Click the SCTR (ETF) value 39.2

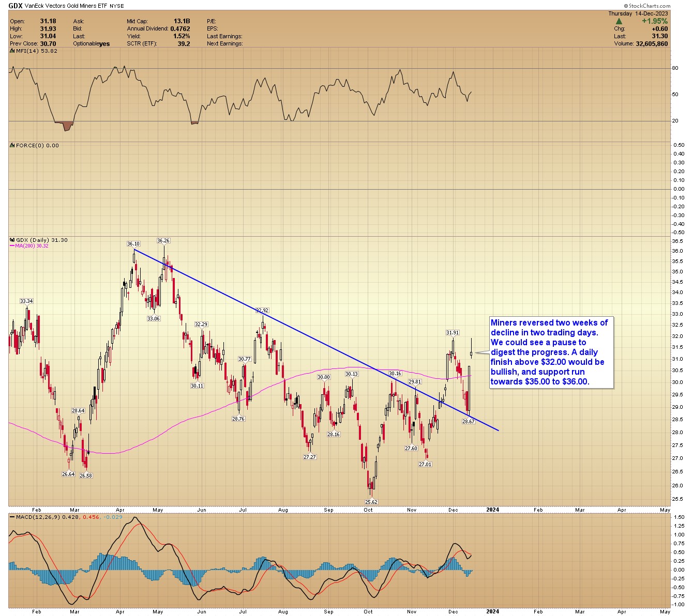[184, 44]
